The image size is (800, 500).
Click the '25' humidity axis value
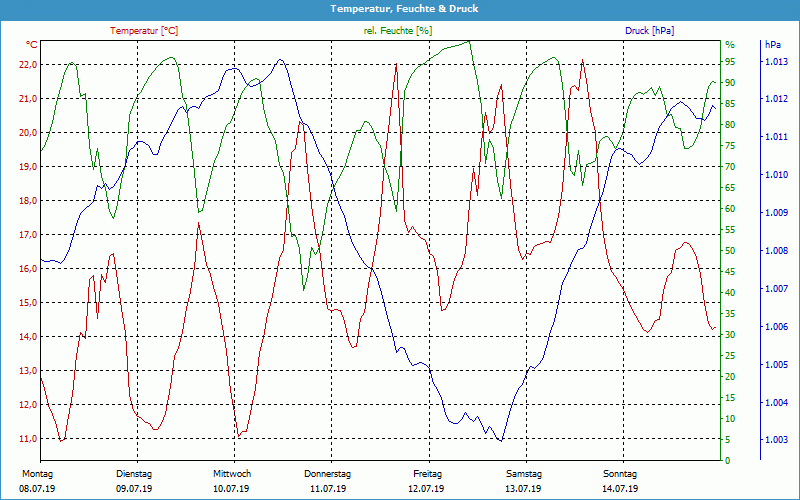point(730,356)
